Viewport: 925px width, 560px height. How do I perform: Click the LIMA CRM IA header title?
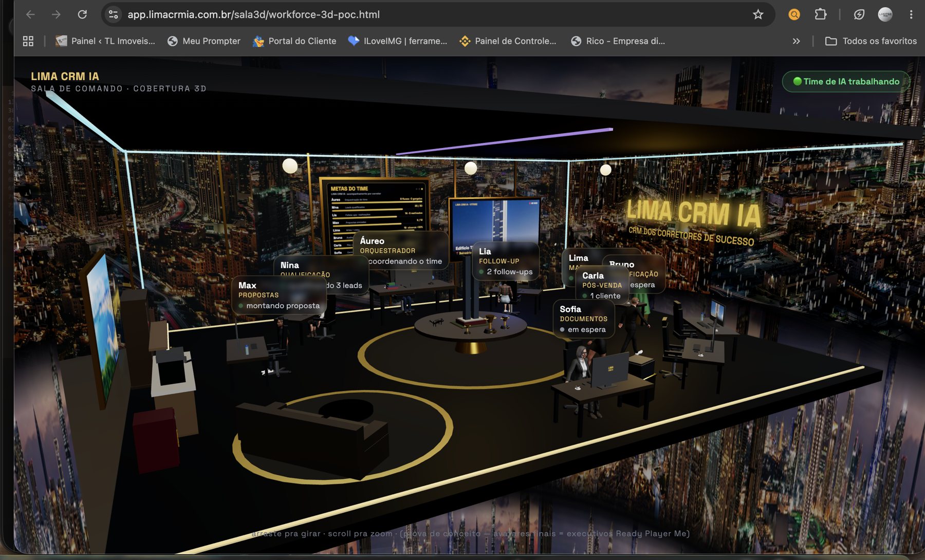pos(65,76)
